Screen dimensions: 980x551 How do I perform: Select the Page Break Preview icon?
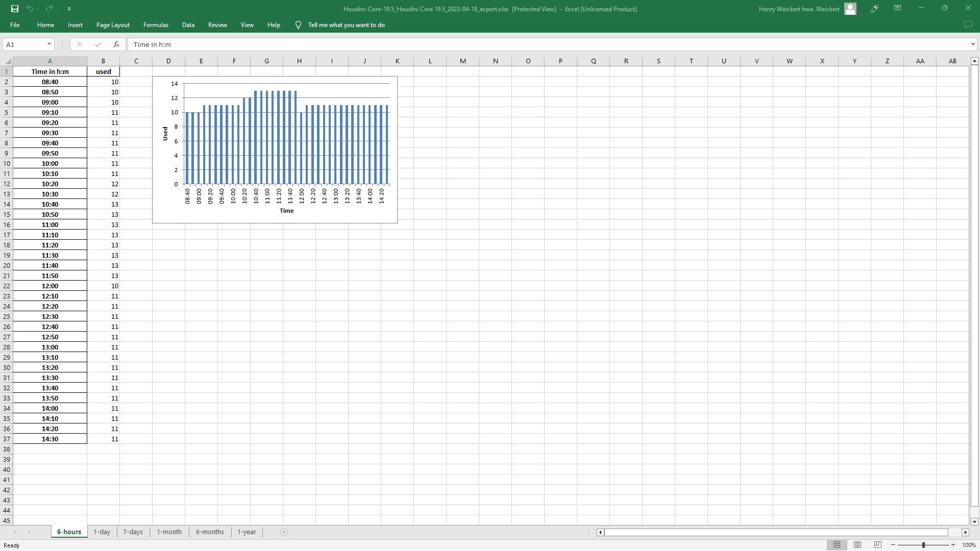pos(878,545)
